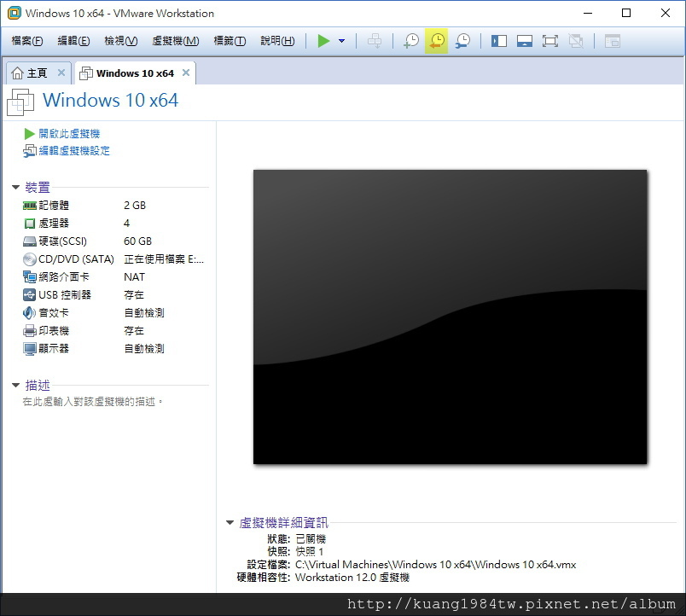Click the Windows 10 x64.vmx path text

click(435, 564)
